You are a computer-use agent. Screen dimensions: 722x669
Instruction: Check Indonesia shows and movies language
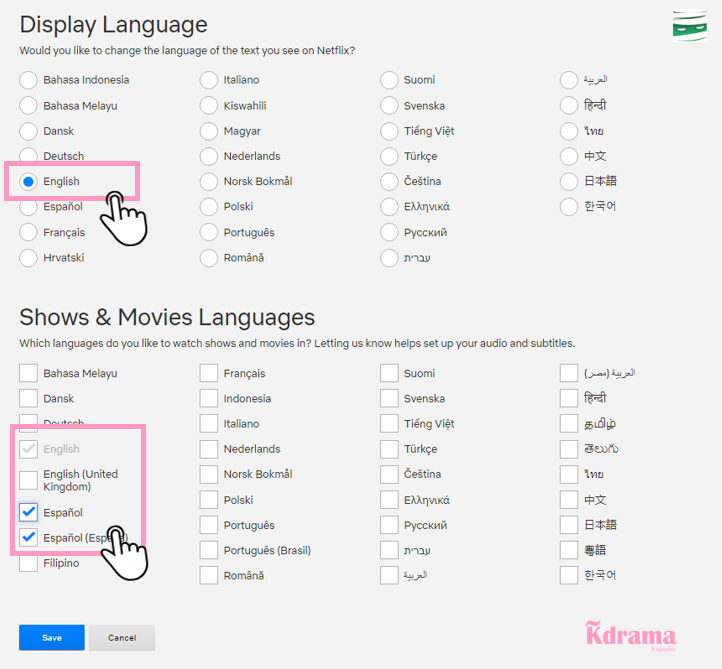[x=209, y=398]
